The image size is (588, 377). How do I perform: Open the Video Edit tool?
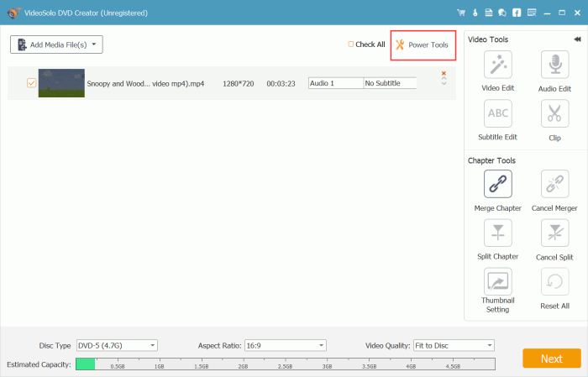pyautogui.click(x=497, y=65)
